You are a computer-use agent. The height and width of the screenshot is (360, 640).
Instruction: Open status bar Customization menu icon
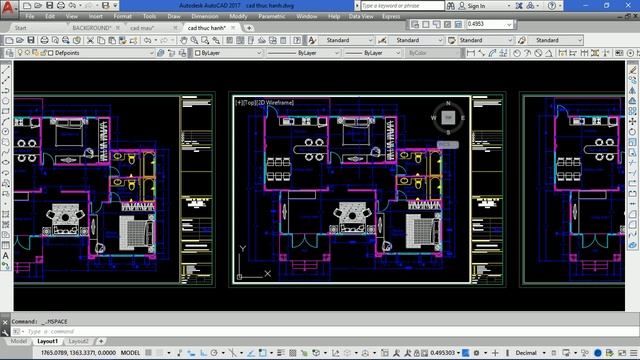[633, 353]
